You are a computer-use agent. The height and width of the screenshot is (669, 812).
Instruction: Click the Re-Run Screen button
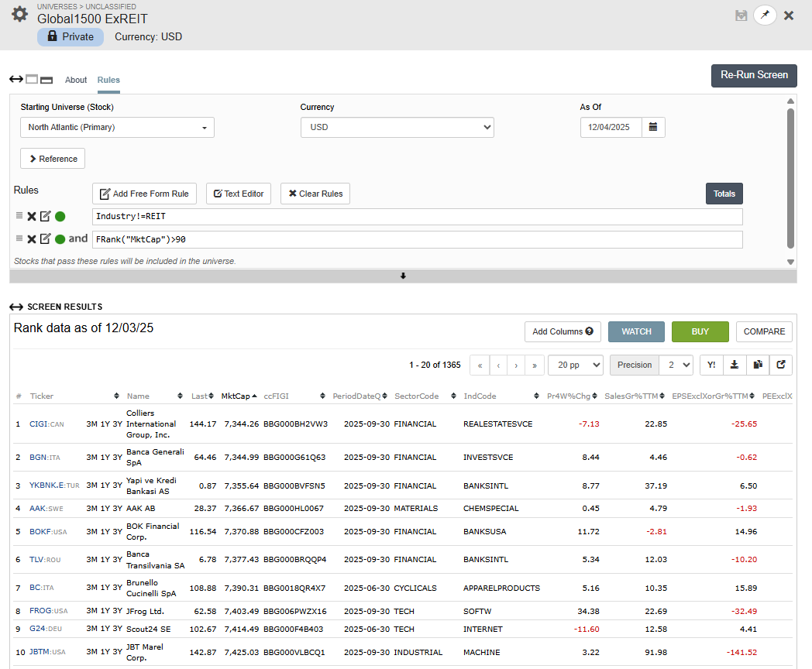coord(753,75)
